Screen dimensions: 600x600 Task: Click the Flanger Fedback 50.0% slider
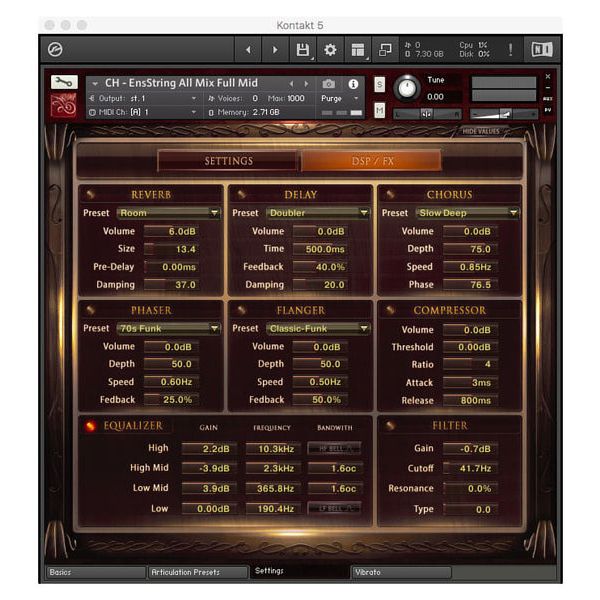(x=321, y=400)
